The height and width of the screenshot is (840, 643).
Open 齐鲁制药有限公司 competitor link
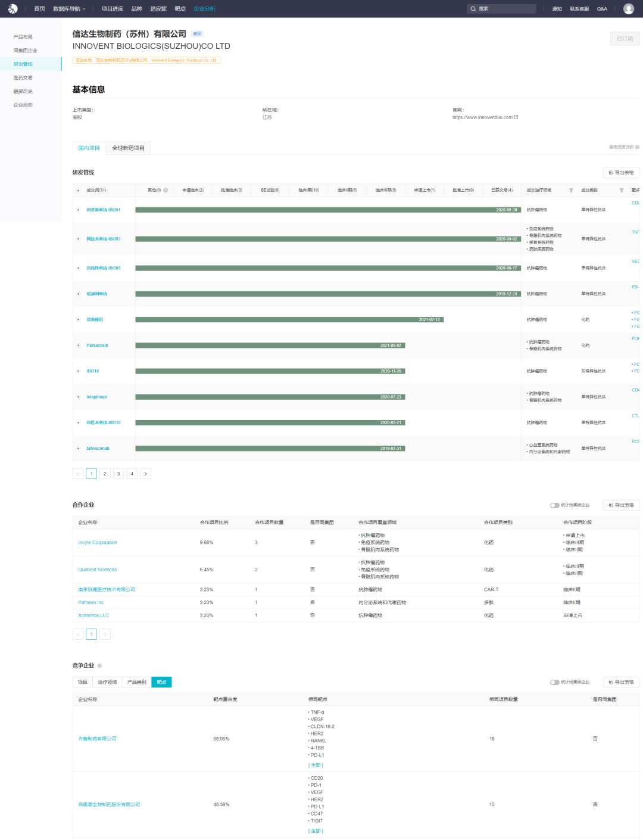98,739
